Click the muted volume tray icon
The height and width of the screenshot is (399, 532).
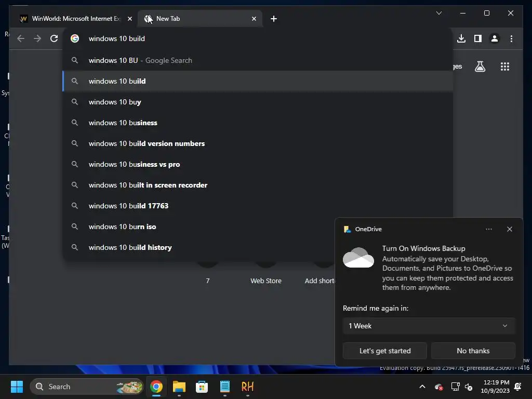[469, 387]
